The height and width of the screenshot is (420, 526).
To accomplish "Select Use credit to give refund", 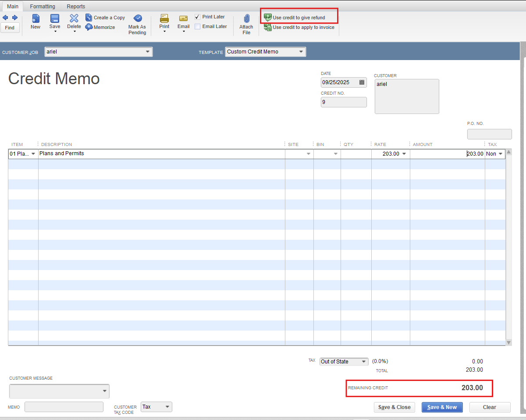I will tap(299, 18).
